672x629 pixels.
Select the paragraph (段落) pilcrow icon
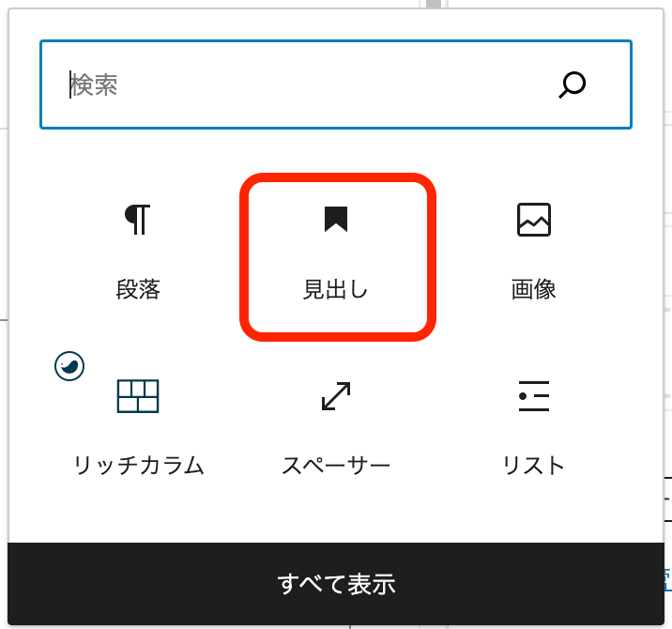138,219
